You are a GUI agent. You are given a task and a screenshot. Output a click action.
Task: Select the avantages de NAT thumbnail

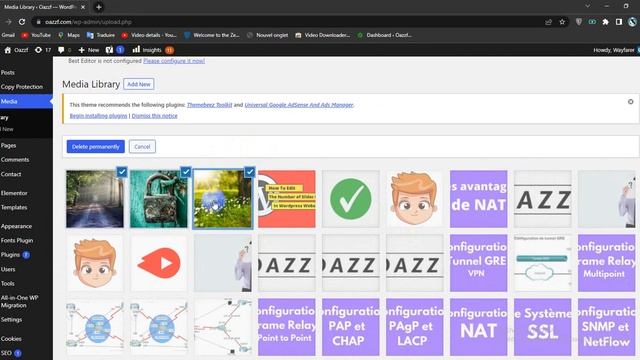[478, 199]
